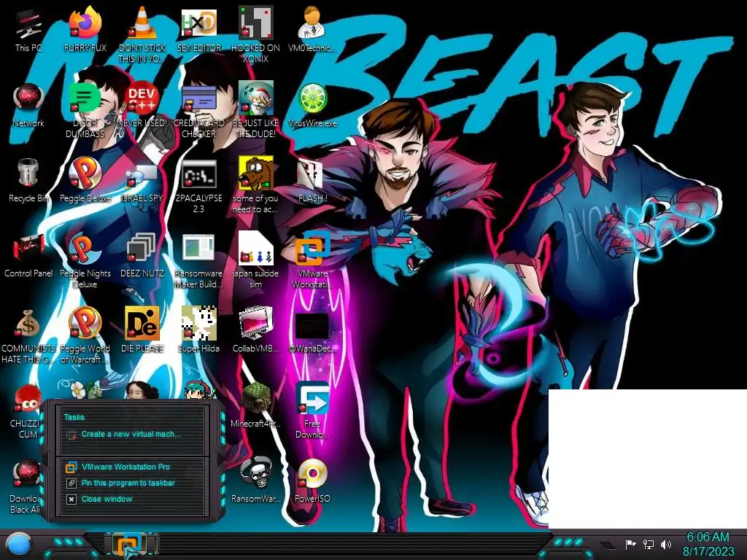The width and height of the screenshot is (747, 560).
Task: Open the VMware Workstati... desktop shortcut
Action: coord(312,261)
